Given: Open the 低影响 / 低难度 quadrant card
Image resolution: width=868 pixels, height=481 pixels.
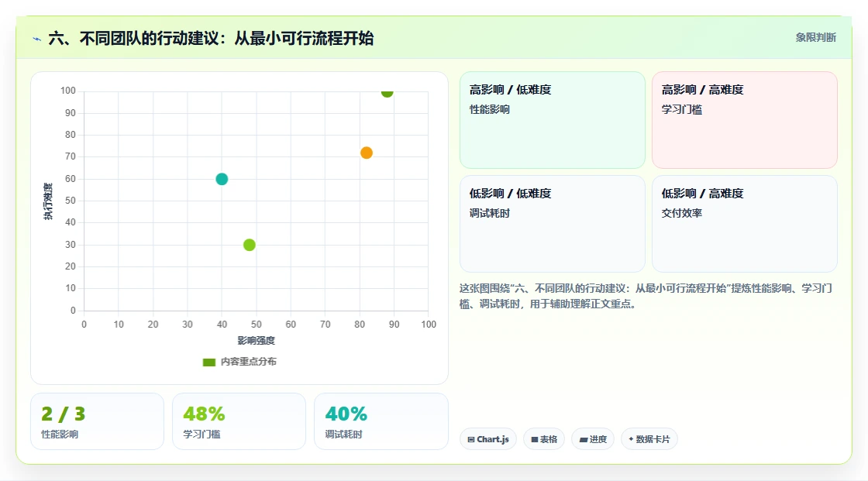Looking at the screenshot, I should point(553,224).
